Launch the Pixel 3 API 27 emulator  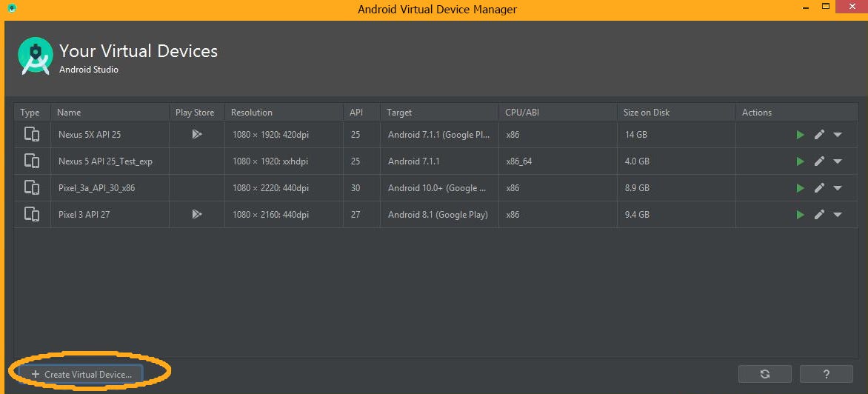800,214
